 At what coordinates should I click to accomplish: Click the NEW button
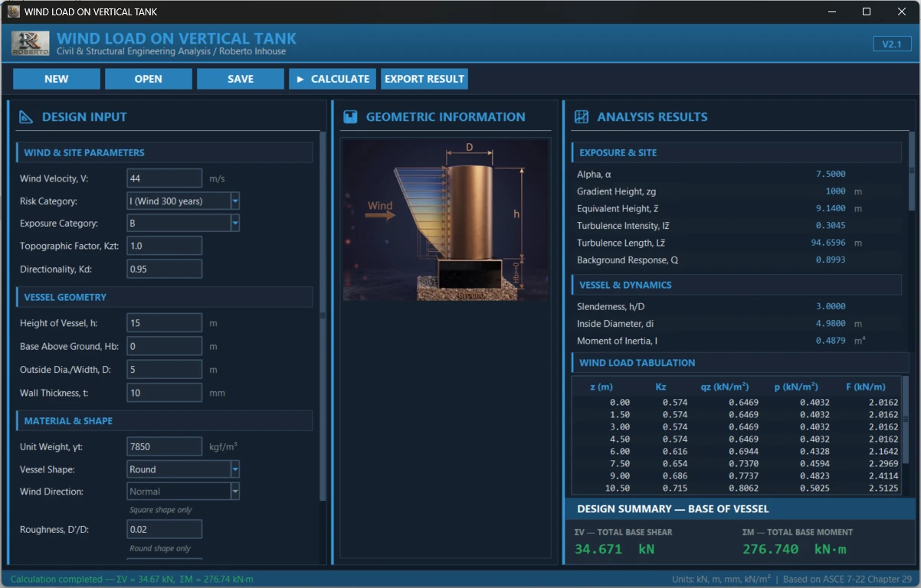[57, 79]
